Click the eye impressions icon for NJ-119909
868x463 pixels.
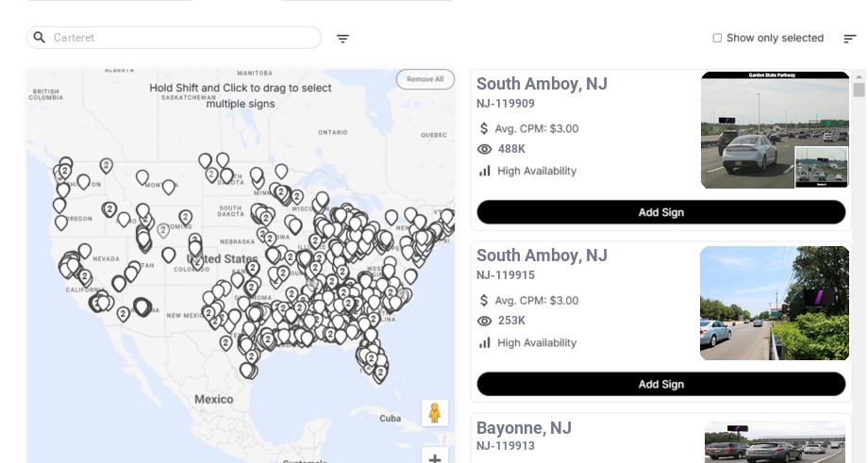coord(485,149)
